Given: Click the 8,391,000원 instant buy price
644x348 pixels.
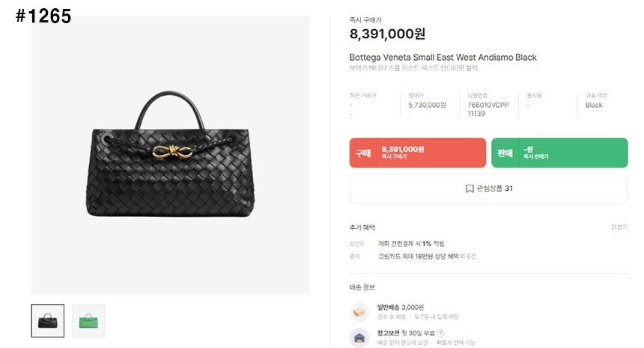Looking at the screenshot, I should 387,34.
